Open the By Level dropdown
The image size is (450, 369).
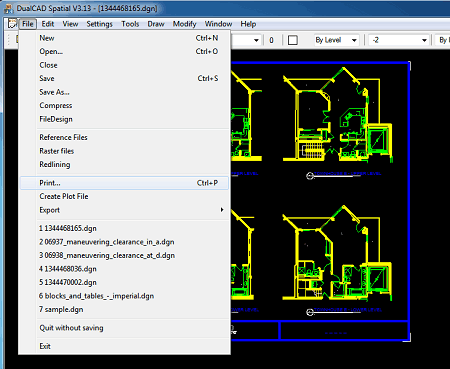337,40
